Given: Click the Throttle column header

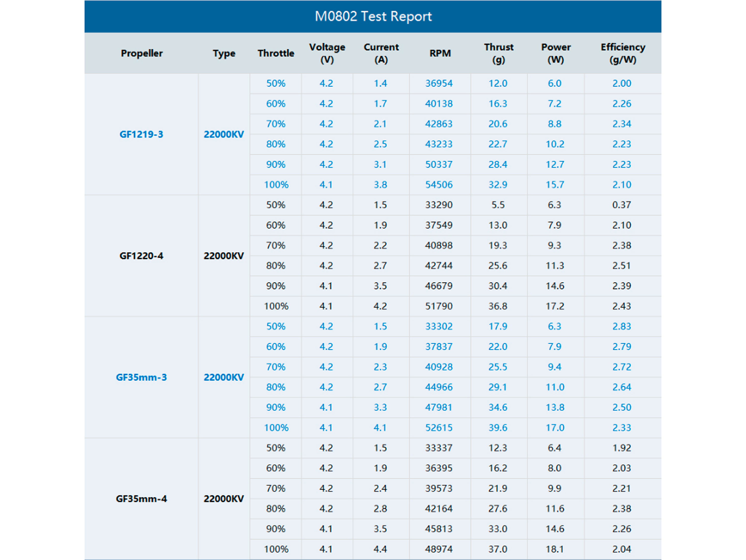Looking at the screenshot, I should (x=276, y=53).
